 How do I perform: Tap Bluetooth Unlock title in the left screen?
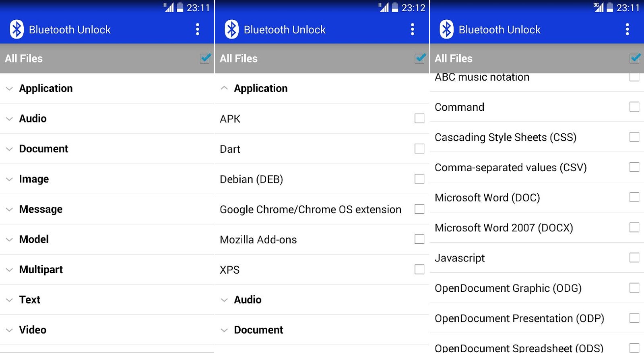click(70, 30)
